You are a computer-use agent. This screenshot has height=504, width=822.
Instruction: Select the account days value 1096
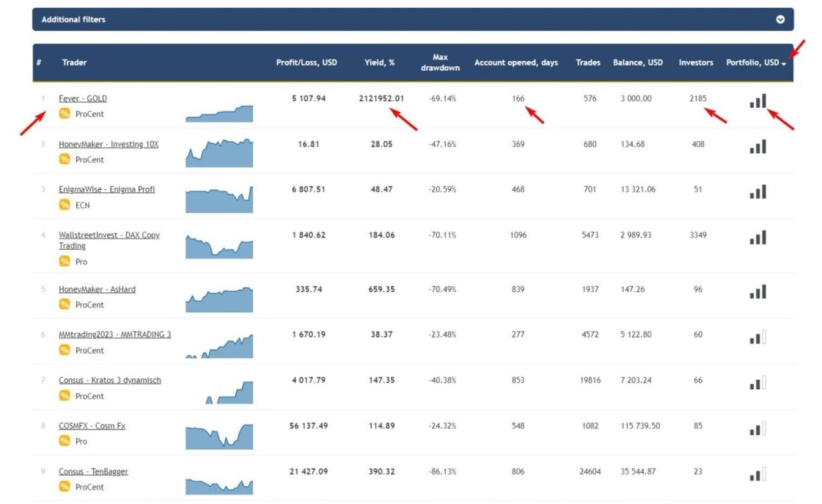point(518,235)
